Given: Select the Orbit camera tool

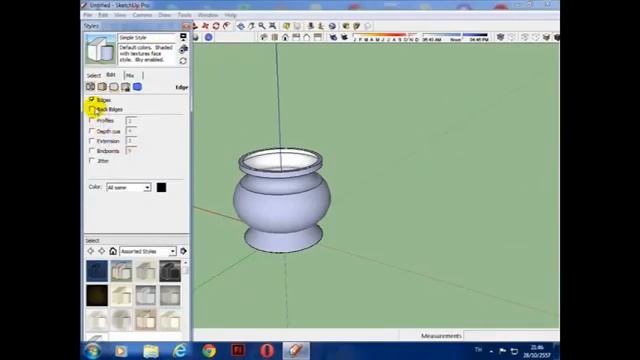Looking at the screenshot, I should [x=240, y=26].
